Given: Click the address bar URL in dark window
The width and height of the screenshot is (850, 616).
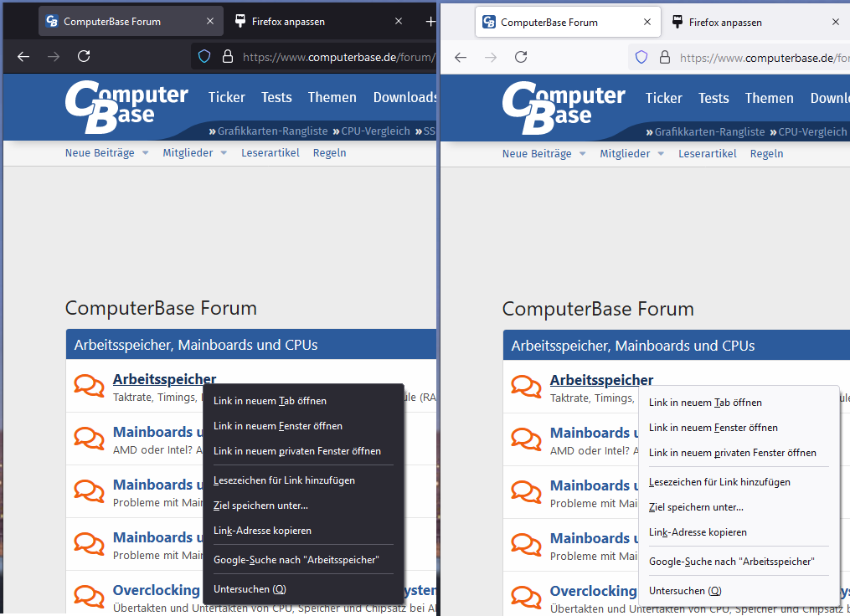Looking at the screenshot, I should coord(338,57).
